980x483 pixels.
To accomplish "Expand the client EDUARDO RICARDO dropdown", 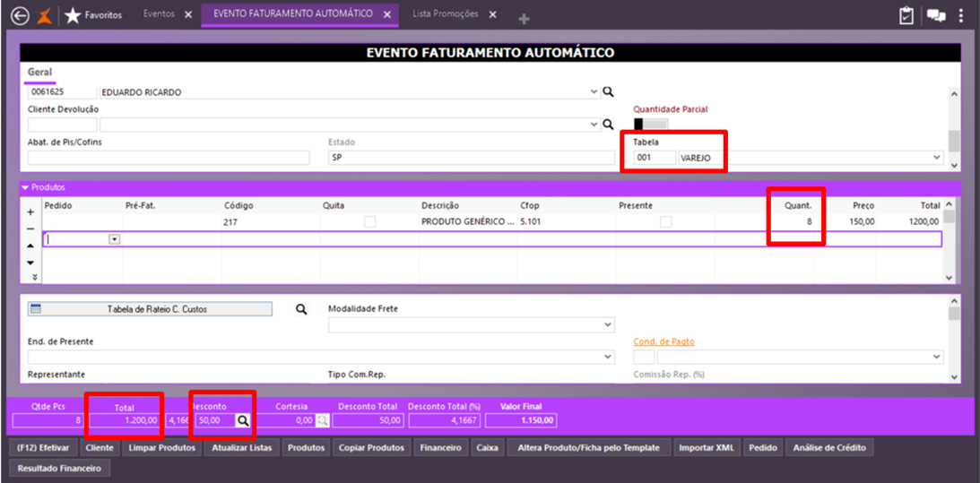I will pos(594,92).
